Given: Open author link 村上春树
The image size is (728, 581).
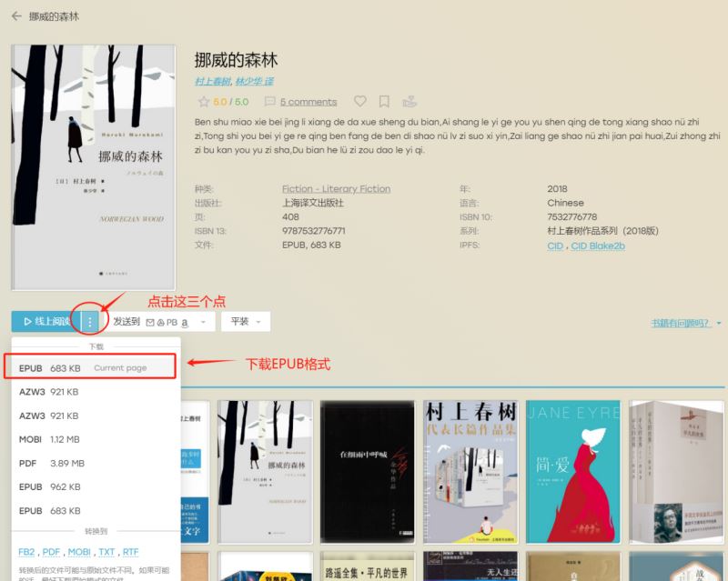Looking at the screenshot, I should point(213,82).
